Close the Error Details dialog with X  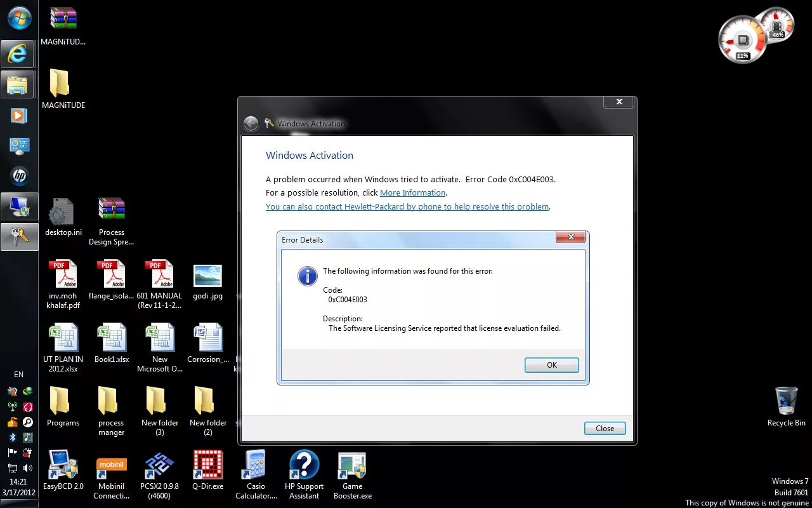pos(570,237)
